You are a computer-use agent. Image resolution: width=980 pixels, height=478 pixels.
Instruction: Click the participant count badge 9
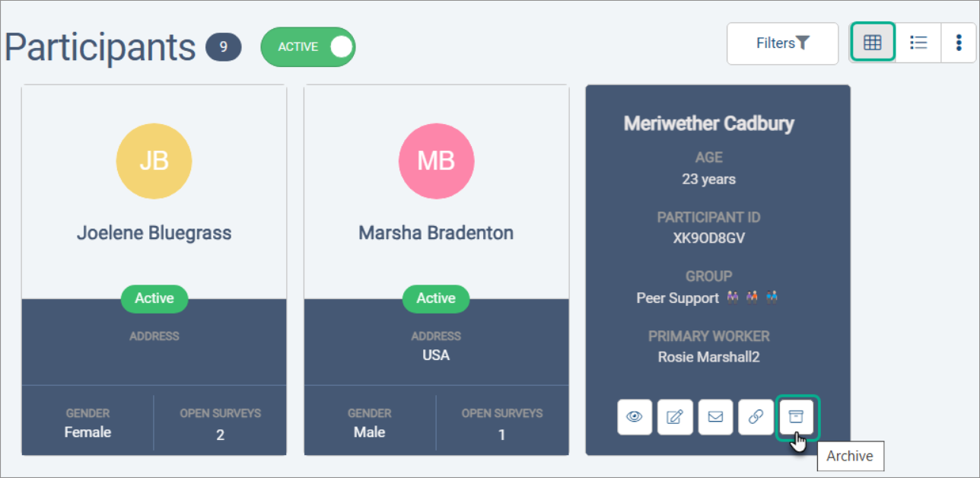223,47
